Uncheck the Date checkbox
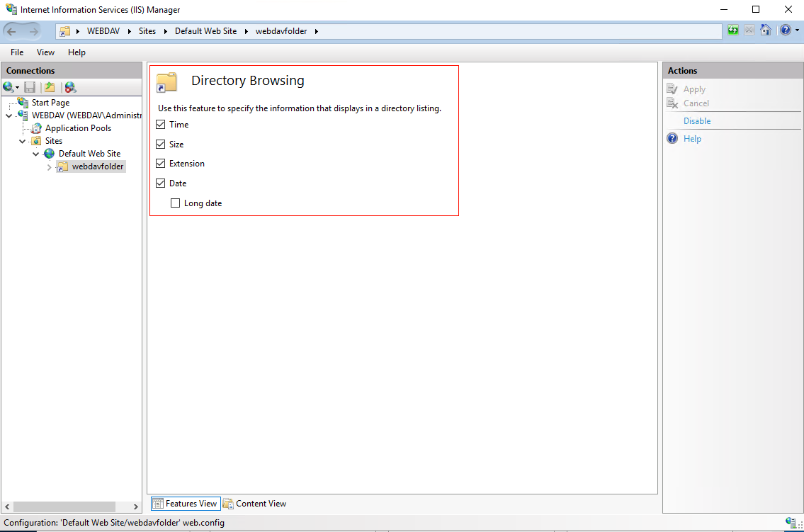The height and width of the screenshot is (532, 804). 161,183
